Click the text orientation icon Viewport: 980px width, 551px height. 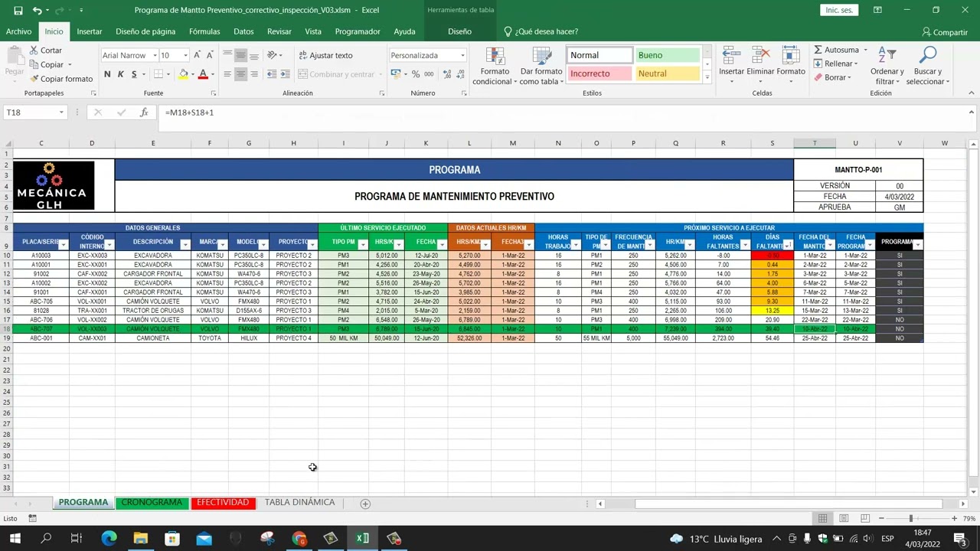point(273,55)
